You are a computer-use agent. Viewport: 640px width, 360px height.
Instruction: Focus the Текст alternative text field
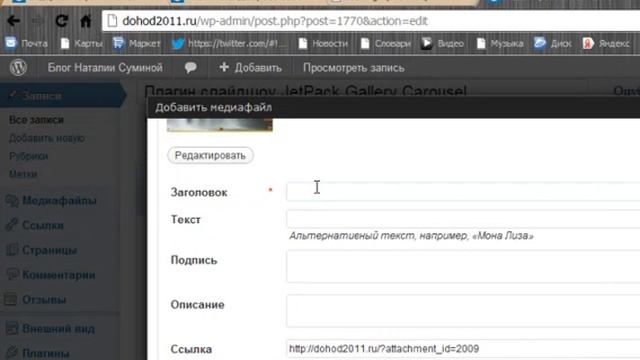(x=463, y=219)
